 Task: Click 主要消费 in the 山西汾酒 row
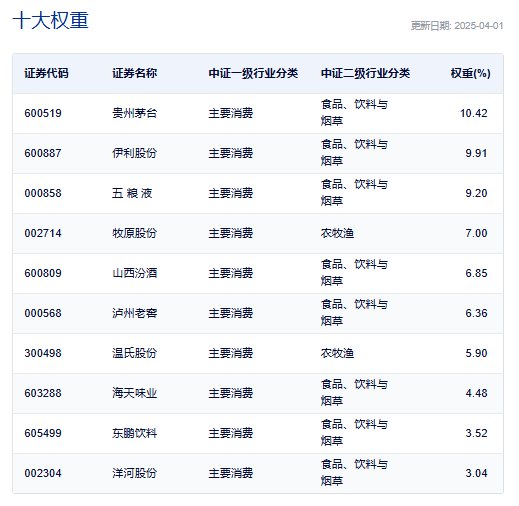click(231, 273)
